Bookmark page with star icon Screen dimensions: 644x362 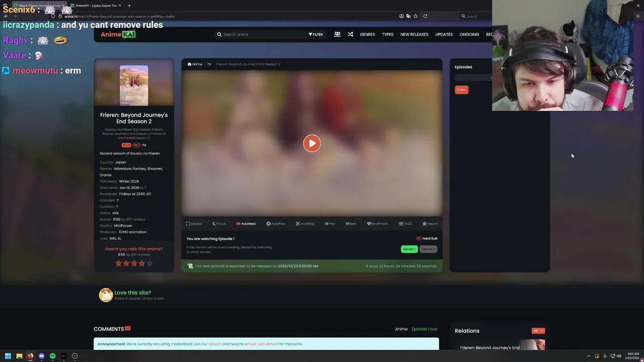tap(416, 16)
